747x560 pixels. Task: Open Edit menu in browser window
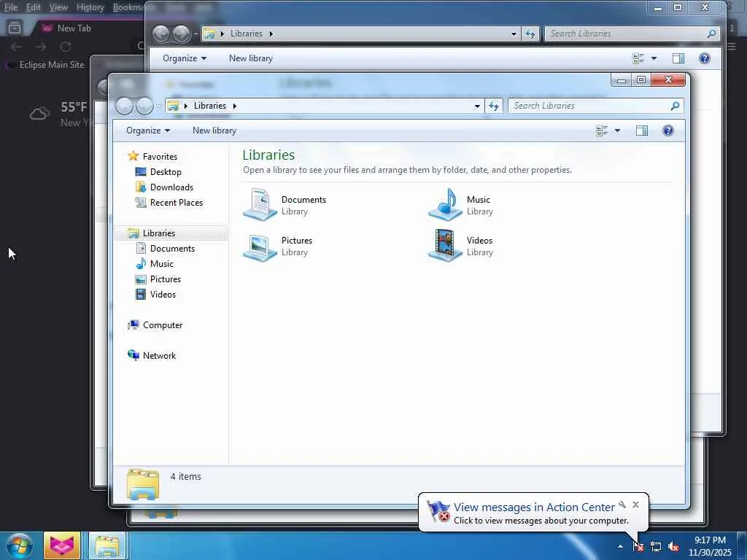33,7
